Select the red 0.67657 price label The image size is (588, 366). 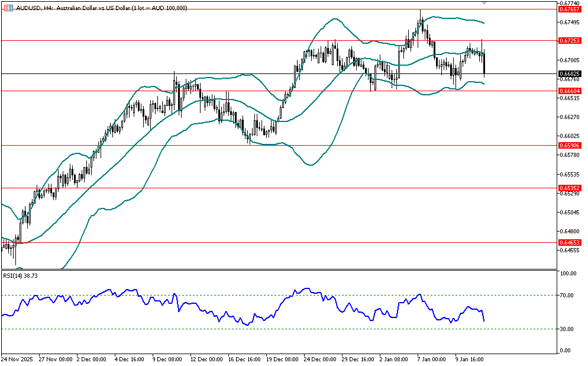click(568, 9)
